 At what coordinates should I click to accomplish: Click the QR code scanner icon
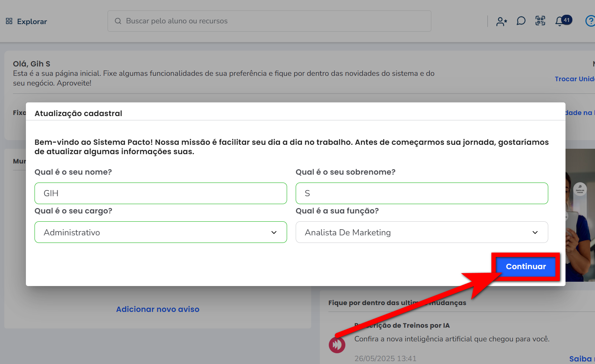[x=540, y=21]
